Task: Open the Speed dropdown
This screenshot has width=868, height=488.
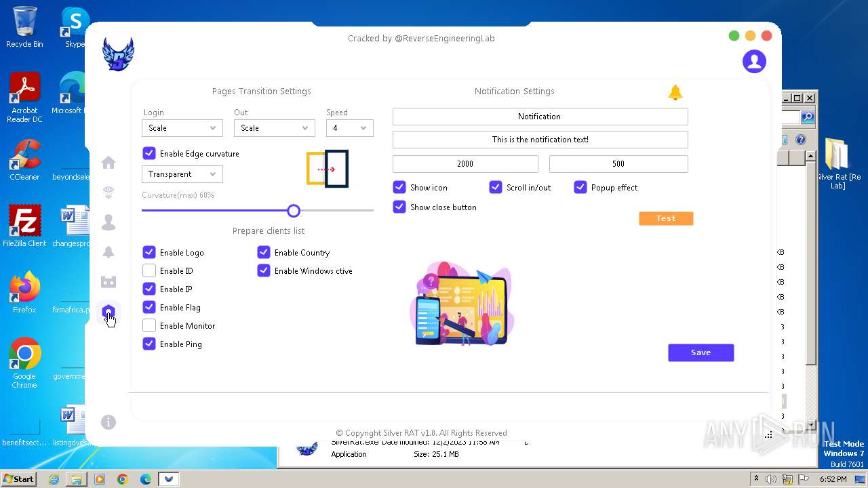Action: [350, 127]
